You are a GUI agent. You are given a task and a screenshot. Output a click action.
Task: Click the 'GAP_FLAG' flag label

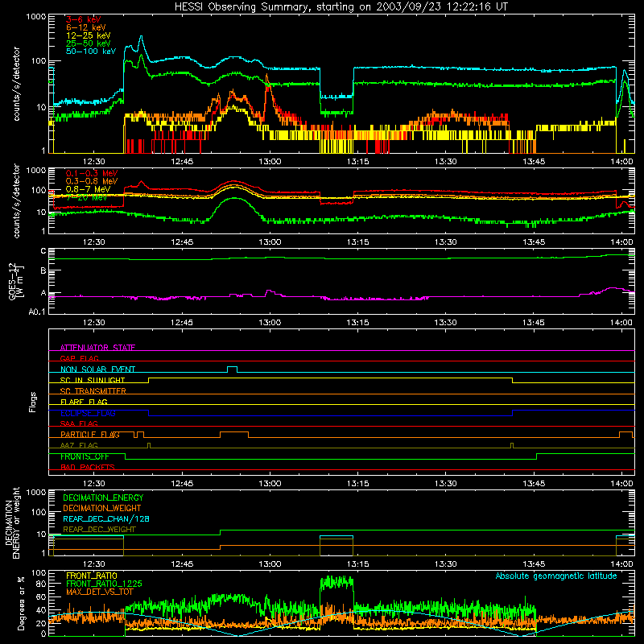[x=79, y=358]
